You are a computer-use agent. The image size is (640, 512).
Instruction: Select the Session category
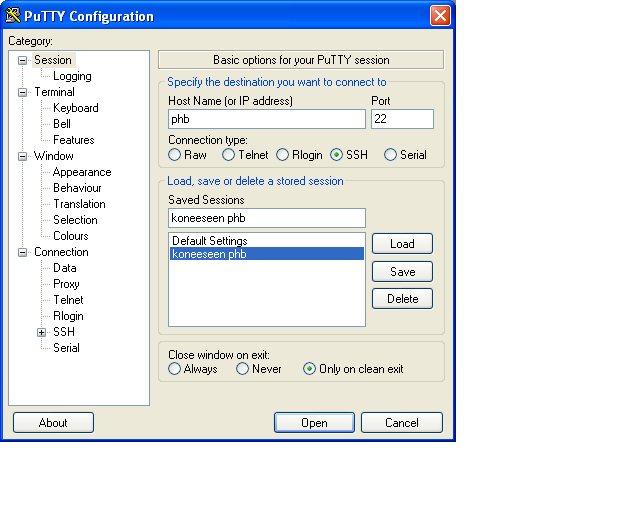click(53, 60)
